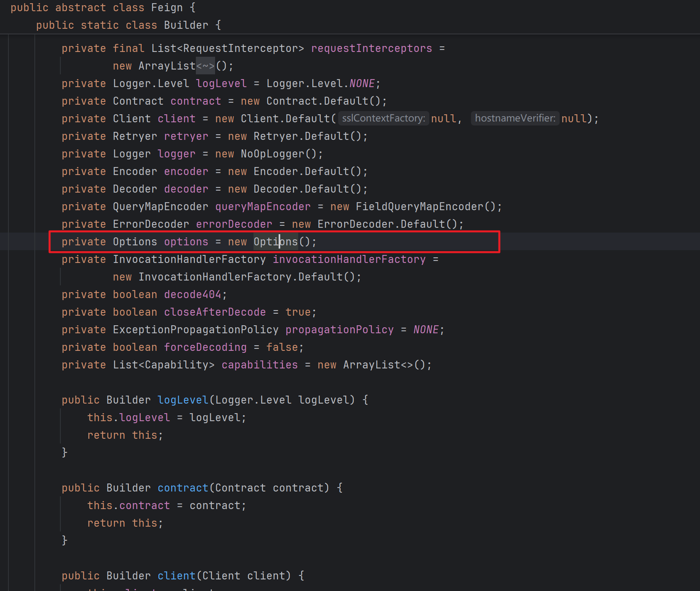700x591 pixels.
Task: Click the 'true' literal of closeAfterDecode
Action: point(298,312)
